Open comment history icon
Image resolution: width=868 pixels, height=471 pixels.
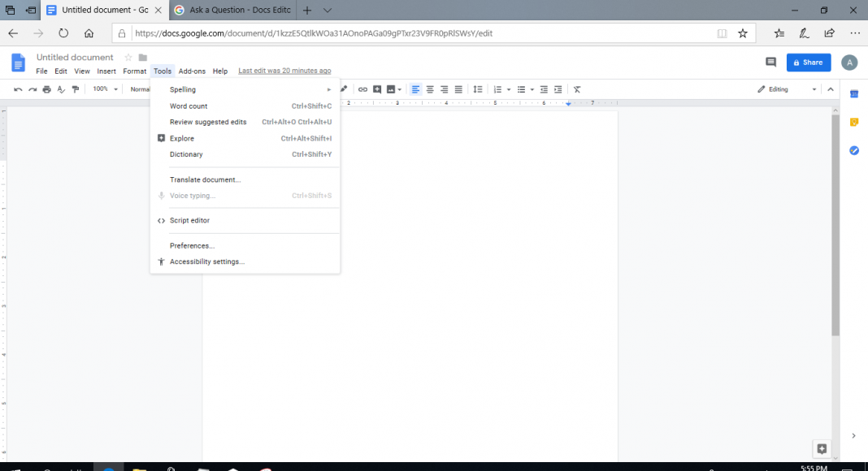point(770,63)
